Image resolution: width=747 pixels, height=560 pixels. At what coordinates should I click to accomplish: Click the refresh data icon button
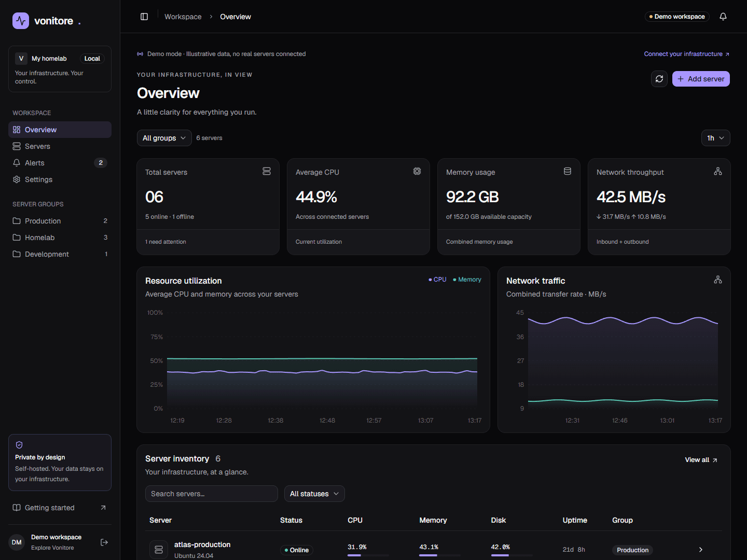point(659,79)
